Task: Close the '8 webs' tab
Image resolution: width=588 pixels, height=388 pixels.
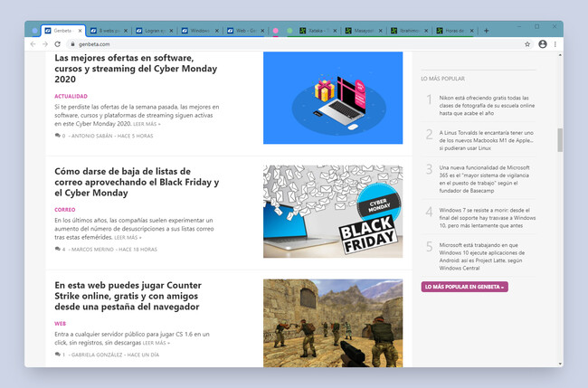Action: tap(126, 31)
